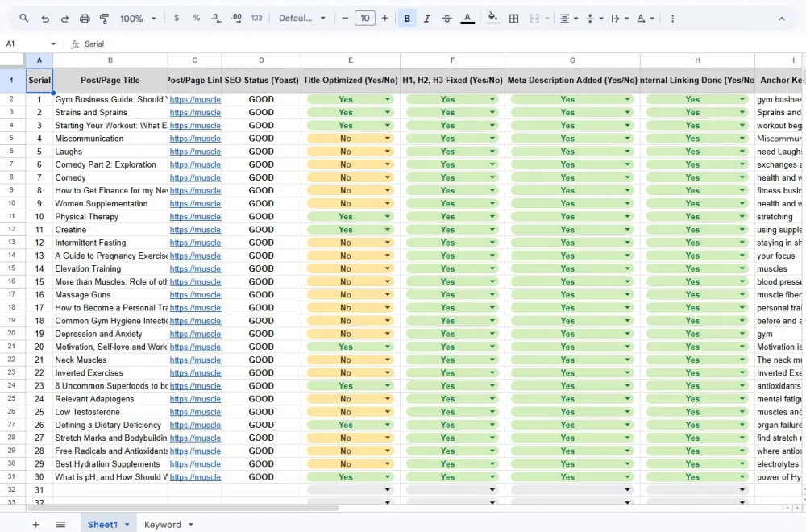Viewport: 806px width, 532px height.
Task: Collapse the toolbar with the caret icon
Action: 781,19
